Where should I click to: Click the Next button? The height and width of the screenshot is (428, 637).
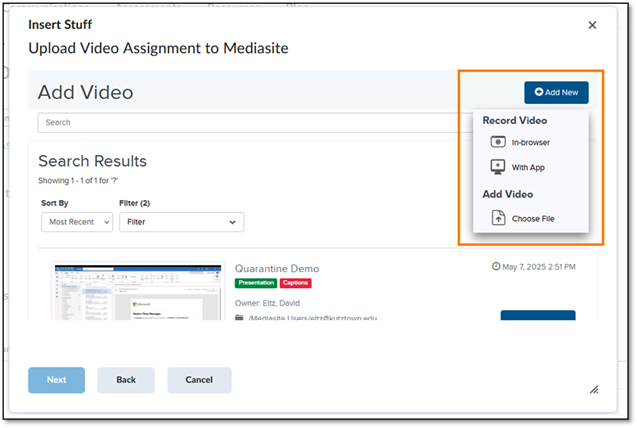pos(56,380)
